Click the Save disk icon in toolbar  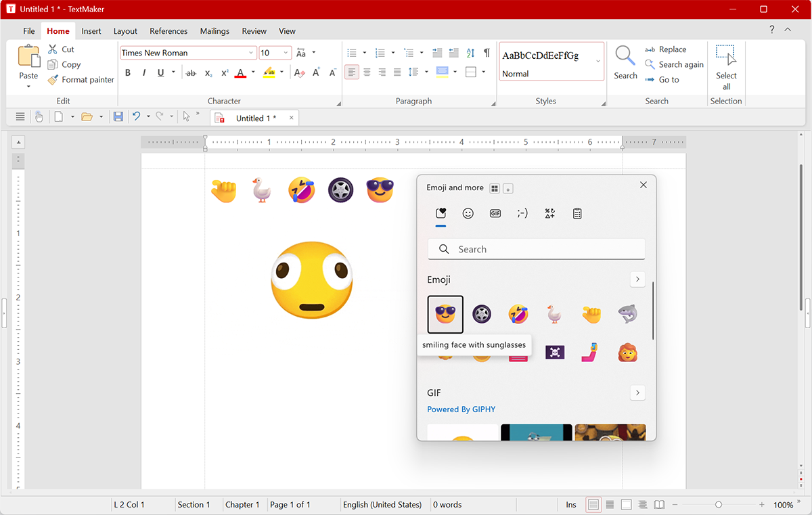(118, 117)
